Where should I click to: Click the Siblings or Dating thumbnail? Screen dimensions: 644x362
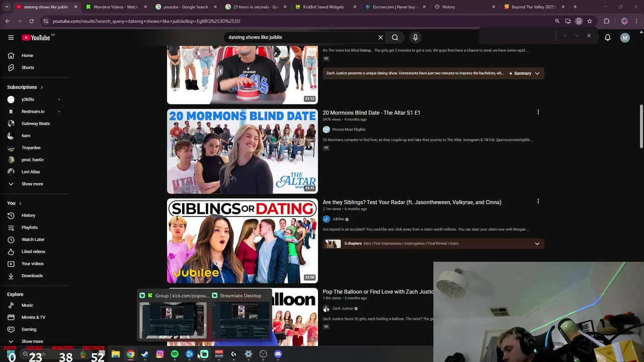coord(243,241)
